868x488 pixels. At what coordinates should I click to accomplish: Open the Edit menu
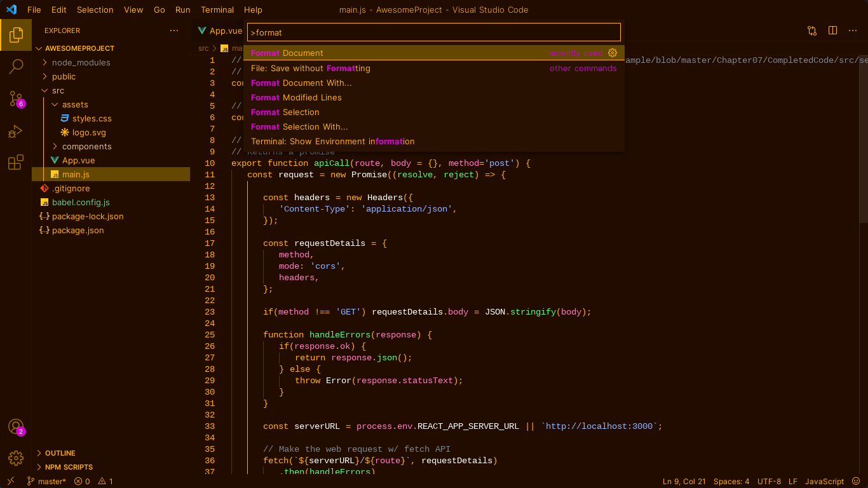tap(59, 10)
